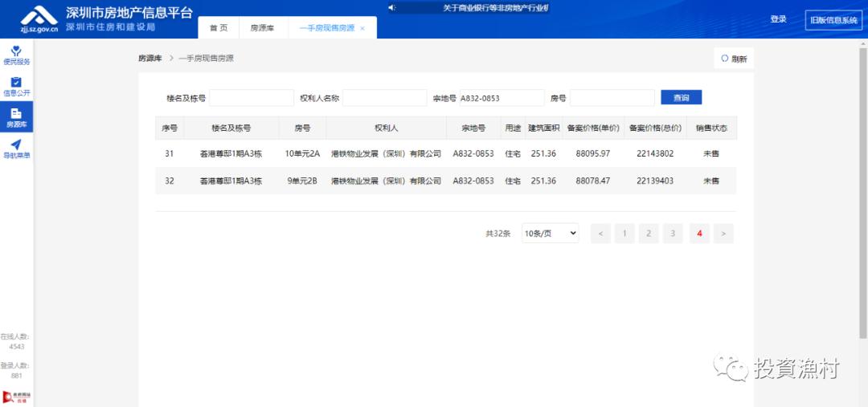This screenshot has width=868, height=407.
Task: Click the page vertical scrollbar
Action: pos(863,193)
